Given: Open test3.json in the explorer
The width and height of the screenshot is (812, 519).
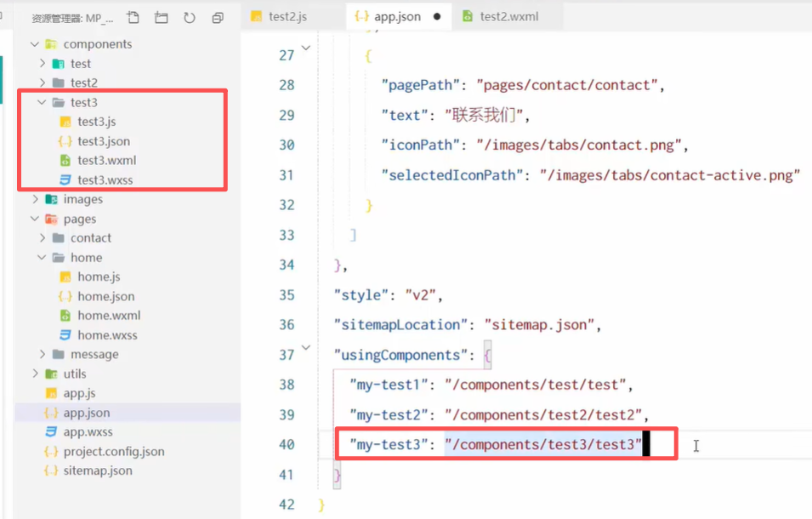Looking at the screenshot, I should pos(104,141).
